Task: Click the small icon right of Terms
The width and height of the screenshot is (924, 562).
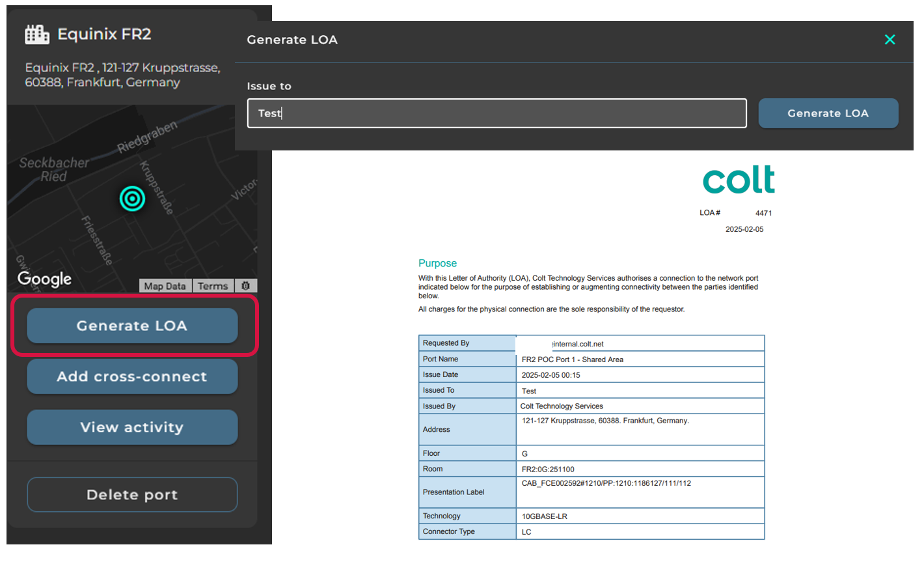Action: point(245,286)
